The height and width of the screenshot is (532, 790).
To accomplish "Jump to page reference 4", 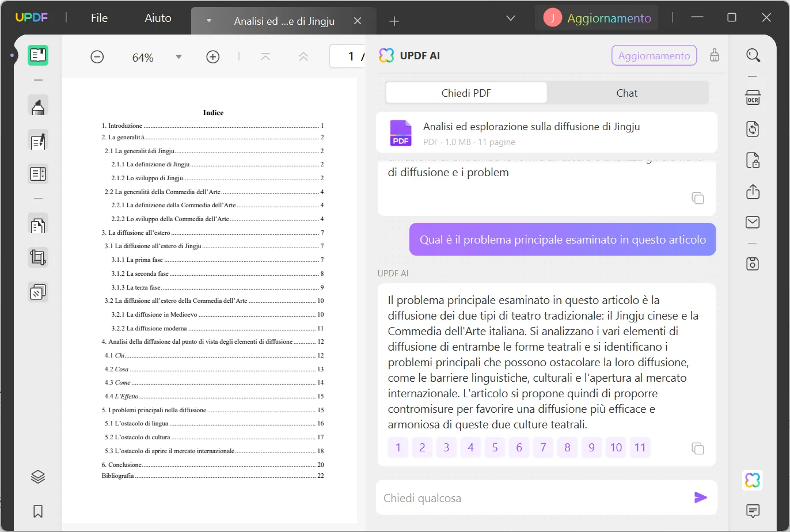I will pos(470,447).
